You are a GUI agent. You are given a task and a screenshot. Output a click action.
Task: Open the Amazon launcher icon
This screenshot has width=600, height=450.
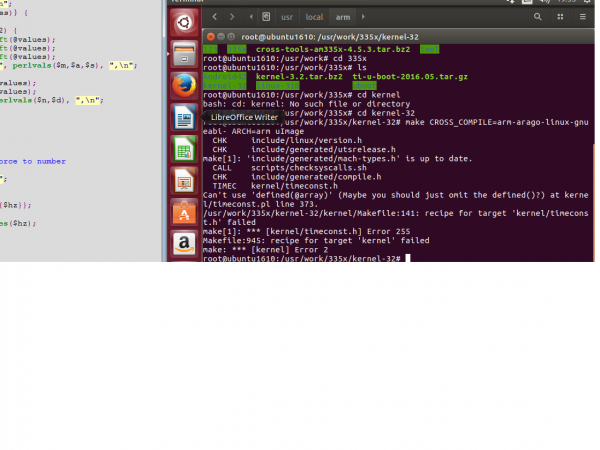(182, 244)
